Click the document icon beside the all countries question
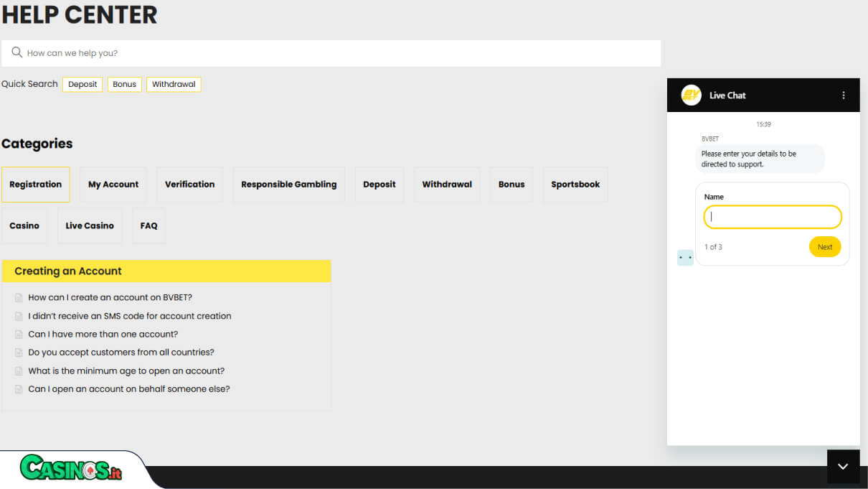 tap(19, 353)
